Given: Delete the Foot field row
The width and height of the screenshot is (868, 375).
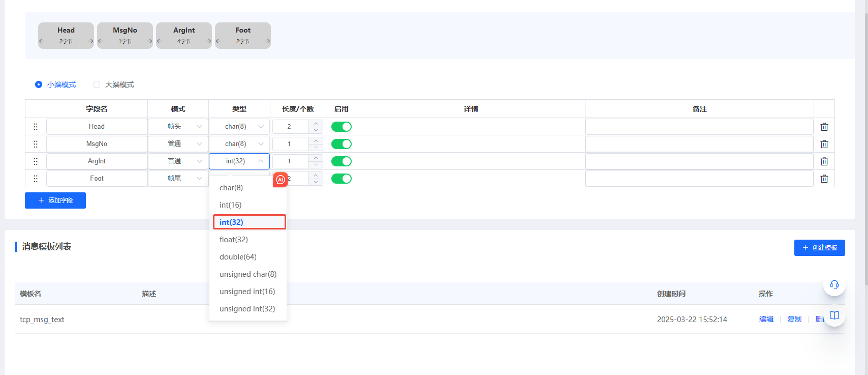Looking at the screenshot, I should 824,179.
